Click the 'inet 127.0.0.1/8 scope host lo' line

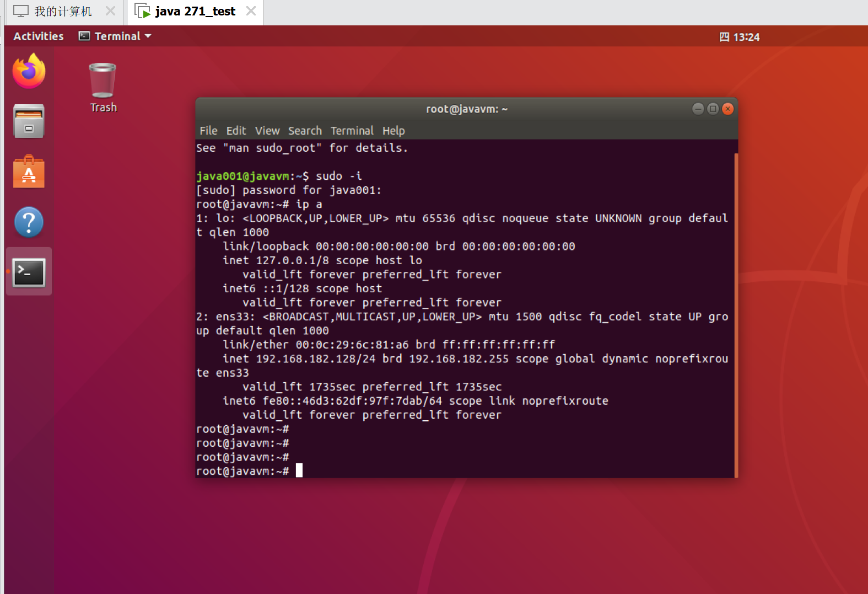click(322, 260)
